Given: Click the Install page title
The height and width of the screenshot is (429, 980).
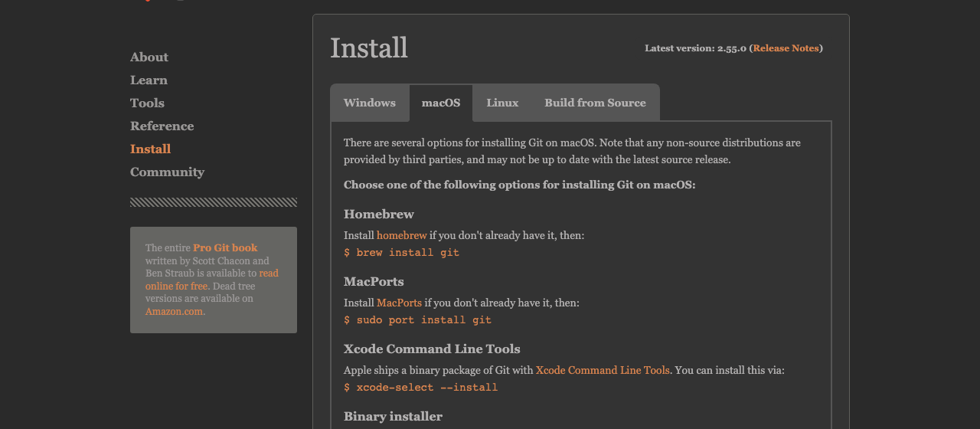Looking at the screenshot, I should point(369,47).
